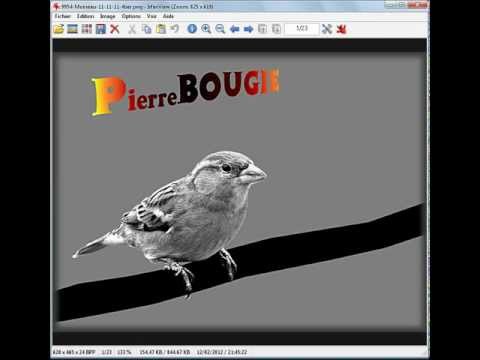Open the Edition menu
The height and width of the screenshot is (360, 480).
[85, 16]
